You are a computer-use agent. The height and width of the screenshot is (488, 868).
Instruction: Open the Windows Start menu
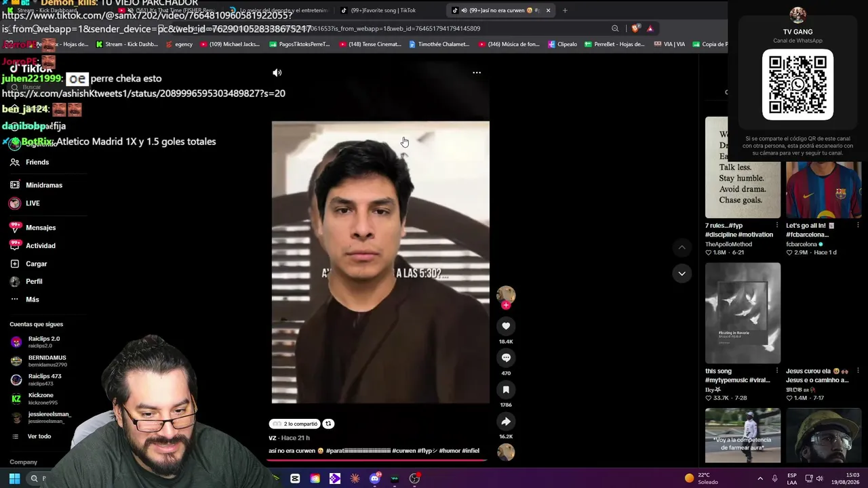click(x=14, y=479)
